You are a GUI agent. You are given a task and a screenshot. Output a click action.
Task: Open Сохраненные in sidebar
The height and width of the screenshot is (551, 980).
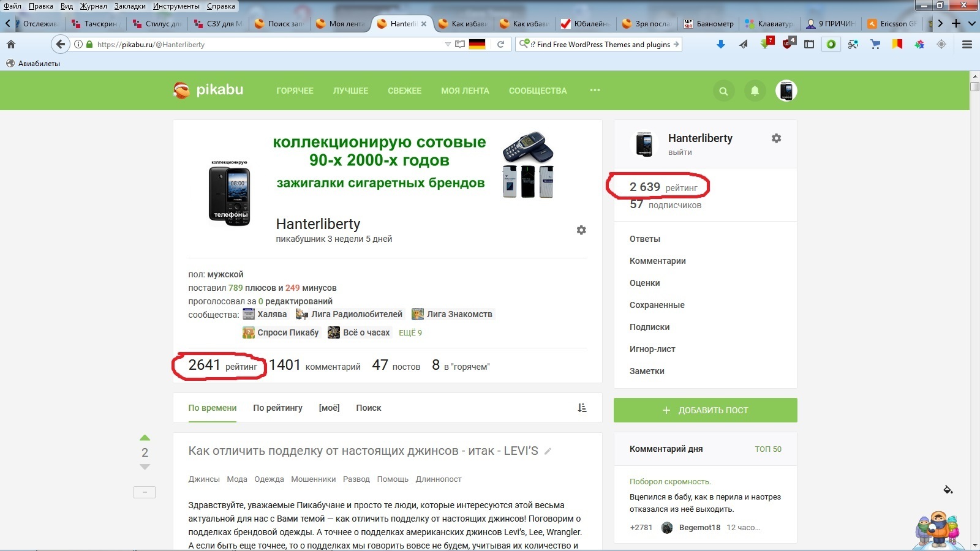tap(657, 305)
